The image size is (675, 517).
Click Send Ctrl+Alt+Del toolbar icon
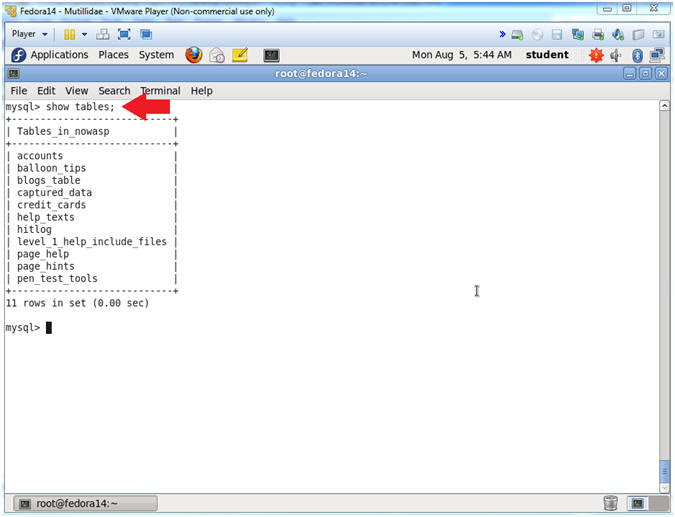tap(102, 34)
